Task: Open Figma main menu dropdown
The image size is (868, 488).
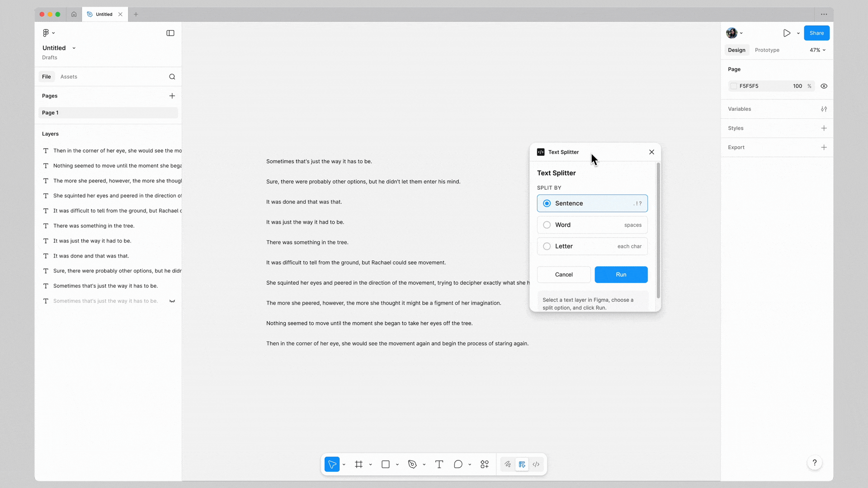Action: (x=48, y=33)
